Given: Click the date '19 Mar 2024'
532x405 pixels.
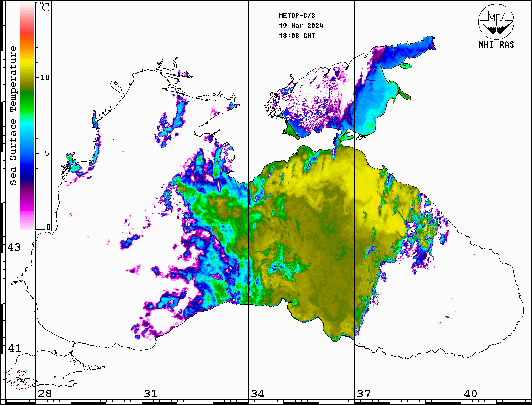Looking at the screenshot, I should pos(301,26).
